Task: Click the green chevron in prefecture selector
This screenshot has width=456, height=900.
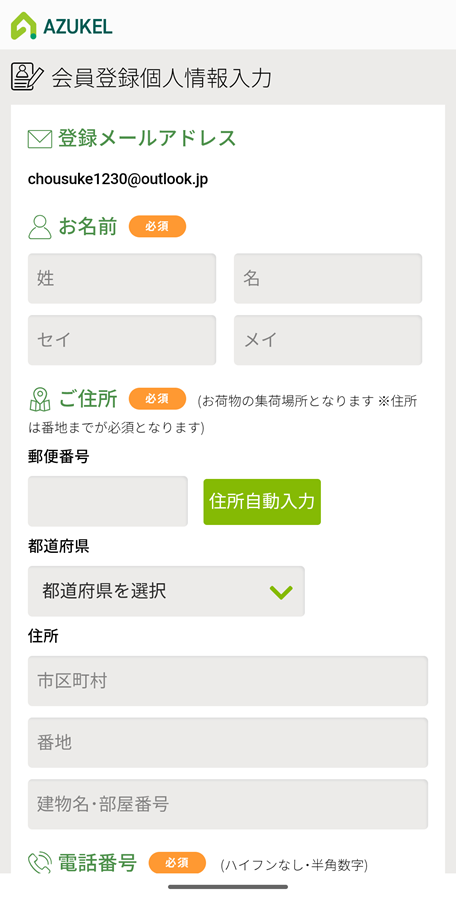Action: 281,592
